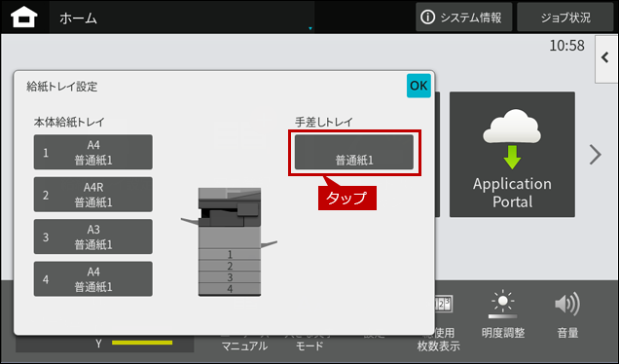Viewport: 619px width, 364px height.
Task: Tap the Home icon in the top bar
Action: click(x=24, y=18)
